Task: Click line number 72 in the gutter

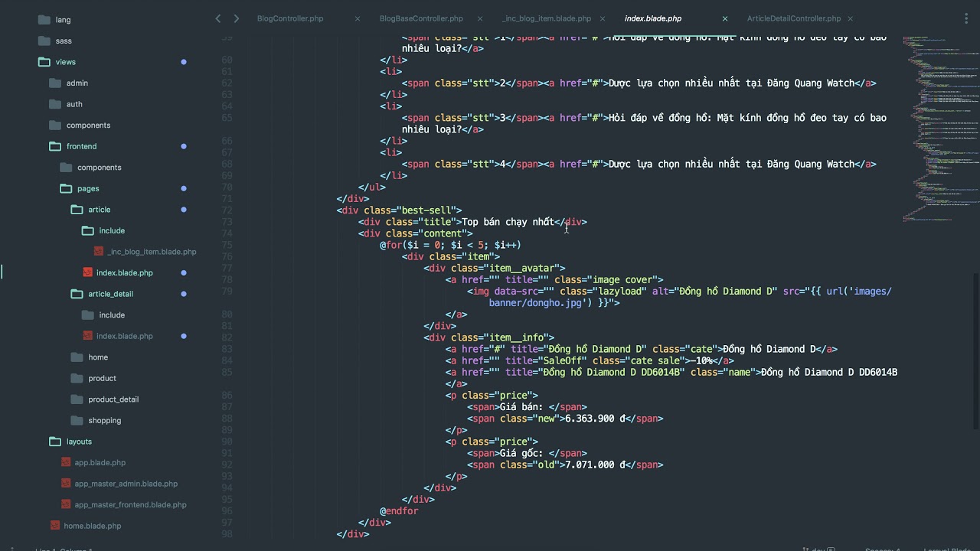Action: click(x=226, y=210)
